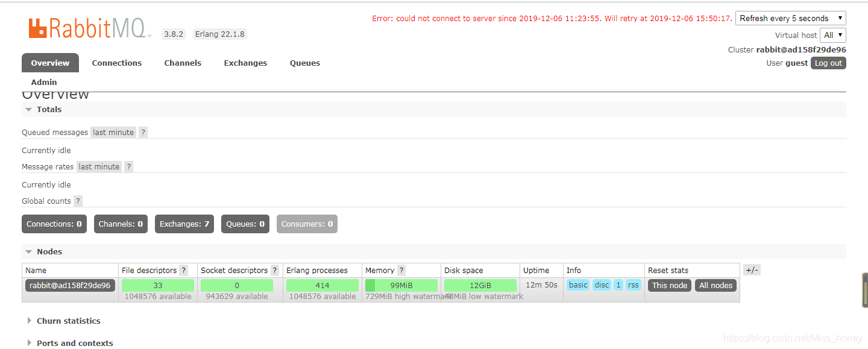Image resolution: width=868 pixels, height=349 pixels.
Task: Click the Consumers: 0 count button
Action: click(x=307, y=224)
